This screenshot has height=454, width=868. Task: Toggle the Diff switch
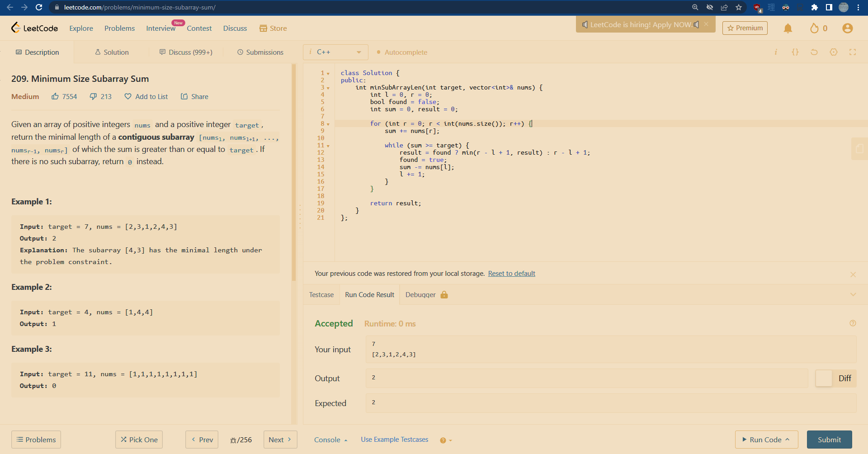point(824,378)
